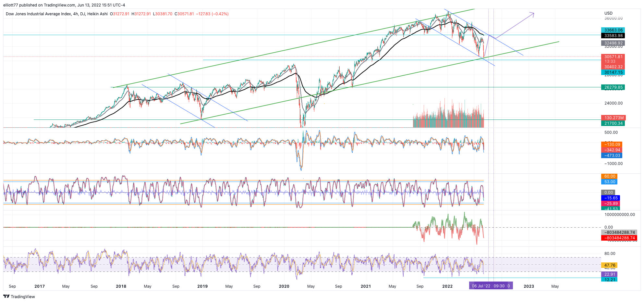
Task: Click the blue 53.00 level label
Action: [x=609, y=182]
